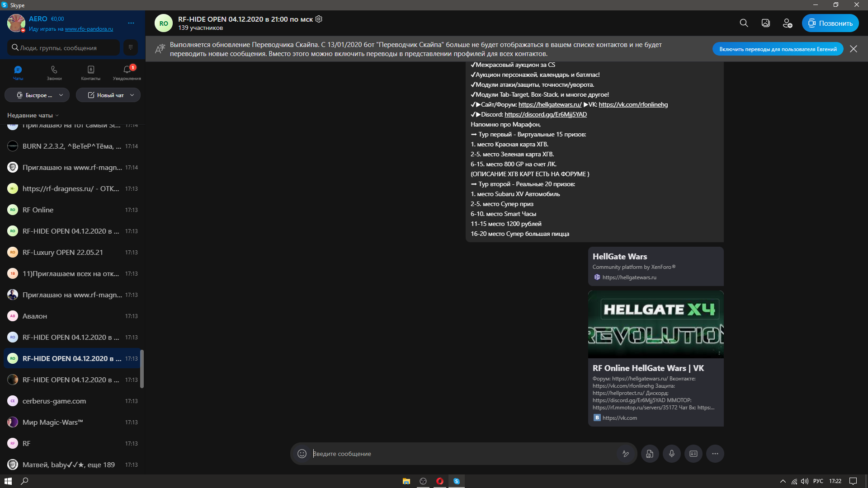Enable translations for user Евгений
The height and width of the screenshot is (488, 868).
[x=778, y=49]
